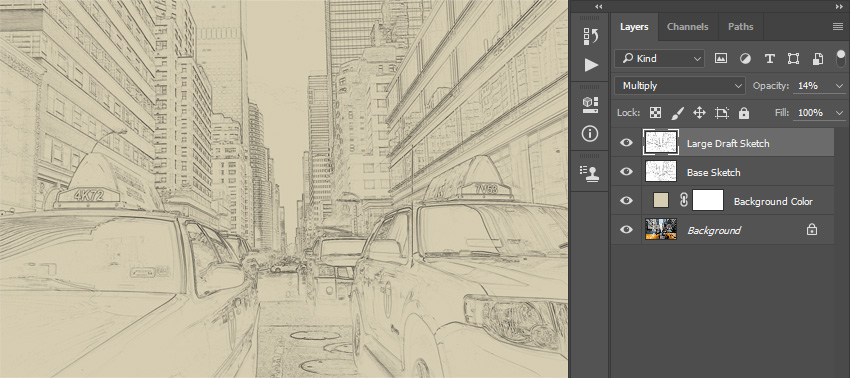850x378 pixels.
Task: Click the Background Color fill swatch thumbnail
Action: tap(661, 201)
